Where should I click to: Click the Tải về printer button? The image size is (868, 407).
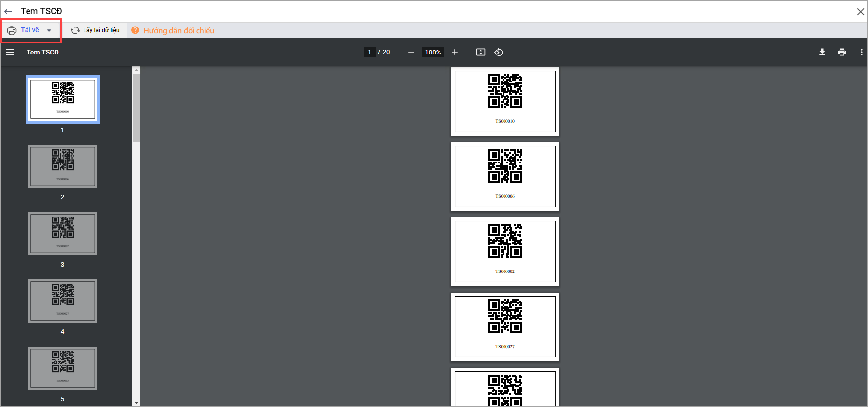24,30
